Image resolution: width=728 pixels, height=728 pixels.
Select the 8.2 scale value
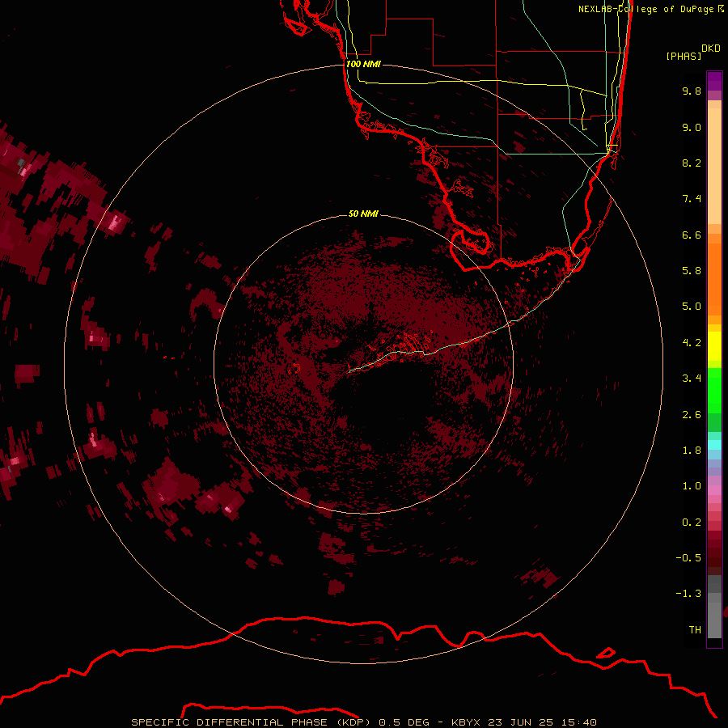[692, 163]
